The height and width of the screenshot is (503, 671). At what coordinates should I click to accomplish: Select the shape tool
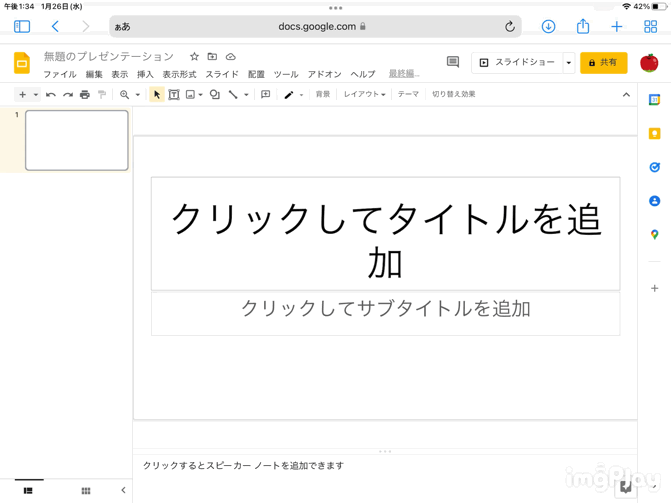pyautogui.click(x=215, y=95)
